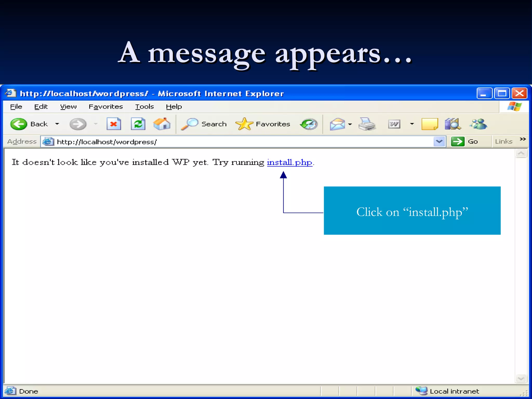Open the Messenger people icon
The height and width of the screenshot is (399, 532).
point(478,124)
